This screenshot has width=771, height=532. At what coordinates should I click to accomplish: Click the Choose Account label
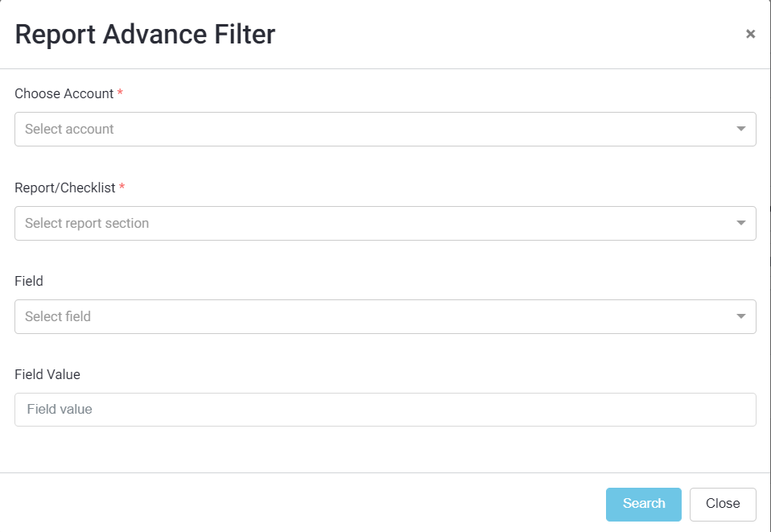[x=64, y=93]
